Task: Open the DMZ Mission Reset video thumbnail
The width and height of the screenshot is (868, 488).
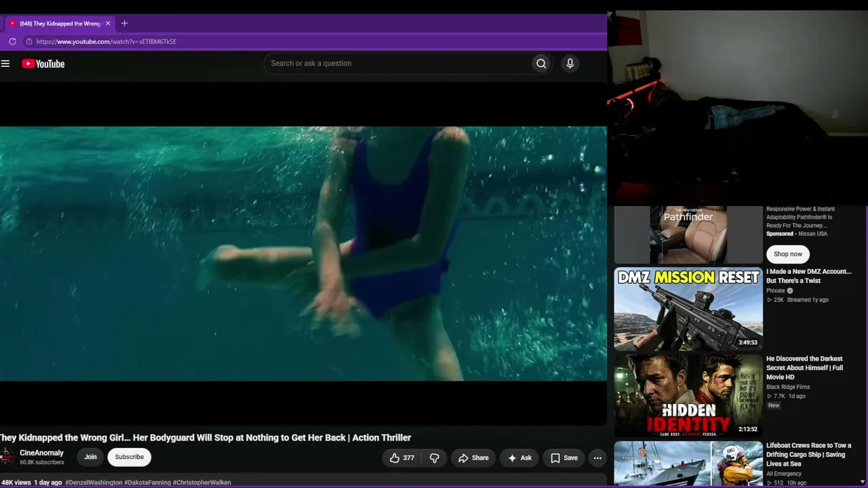Action: click(688, 309)
